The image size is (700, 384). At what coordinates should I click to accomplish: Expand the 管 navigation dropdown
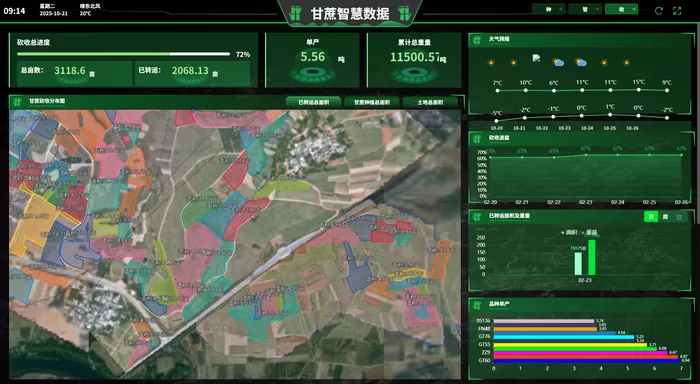pyautogui.click(x=585, y=9)
